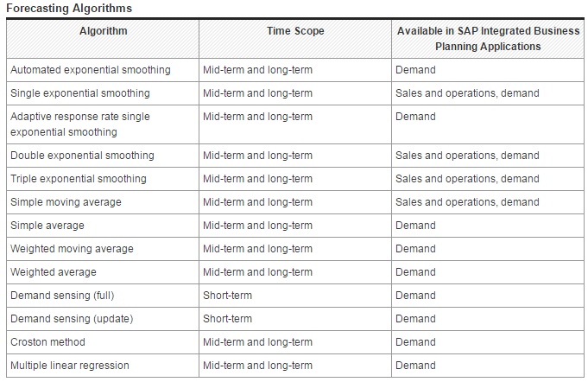Select the Single exponential smoothing row
Screen dimensions: 588x382
(x=295, y=93)
